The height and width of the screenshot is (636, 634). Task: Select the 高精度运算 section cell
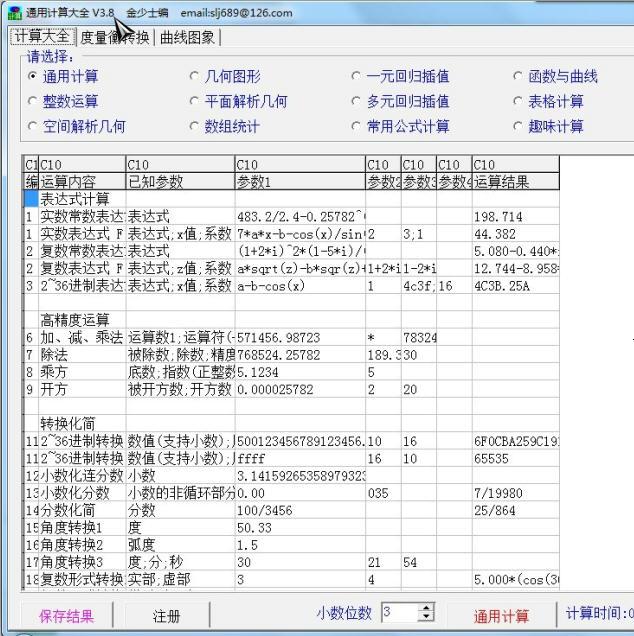coord(82,320)
